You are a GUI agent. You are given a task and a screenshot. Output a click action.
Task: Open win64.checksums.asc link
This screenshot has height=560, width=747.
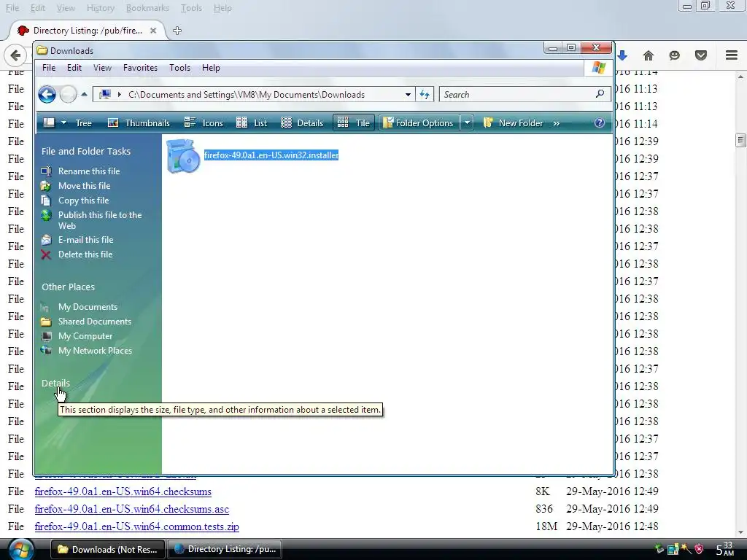pos(132,509)
